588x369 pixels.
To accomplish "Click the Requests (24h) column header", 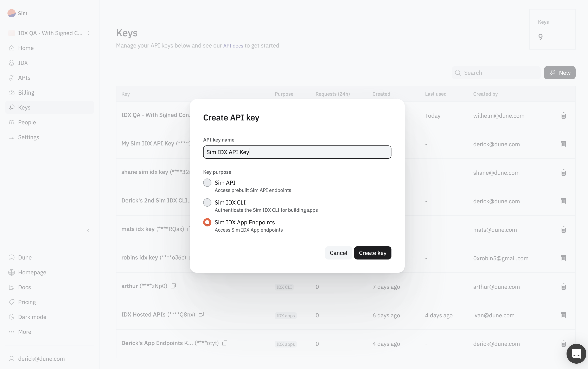I will tap(332, 94).
